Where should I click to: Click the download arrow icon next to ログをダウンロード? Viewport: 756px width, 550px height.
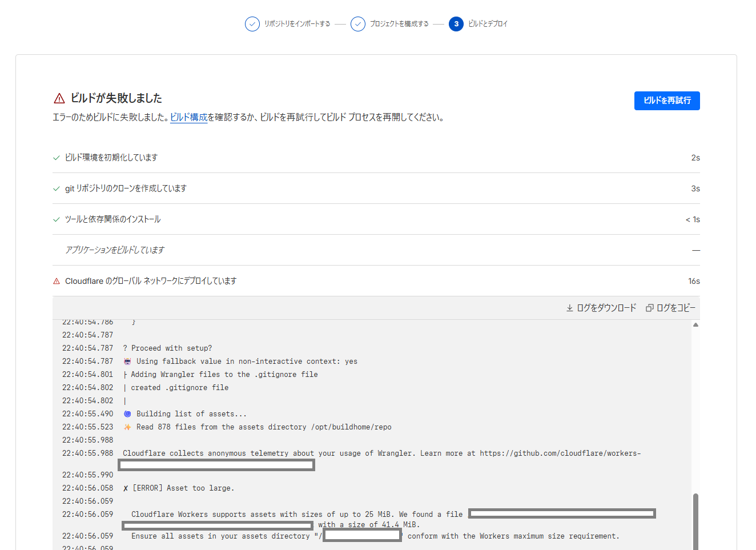point(570,308)
